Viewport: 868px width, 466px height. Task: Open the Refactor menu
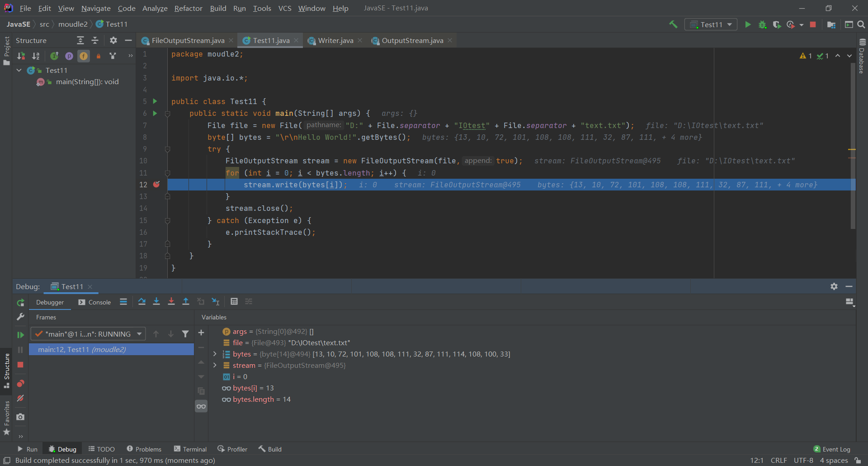click(x=188, y=8)
